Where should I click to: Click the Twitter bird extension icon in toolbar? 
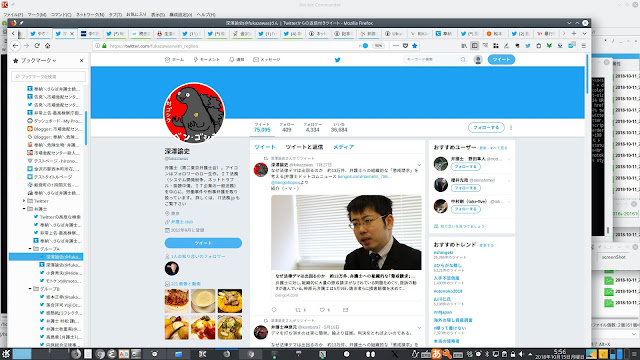528,46
